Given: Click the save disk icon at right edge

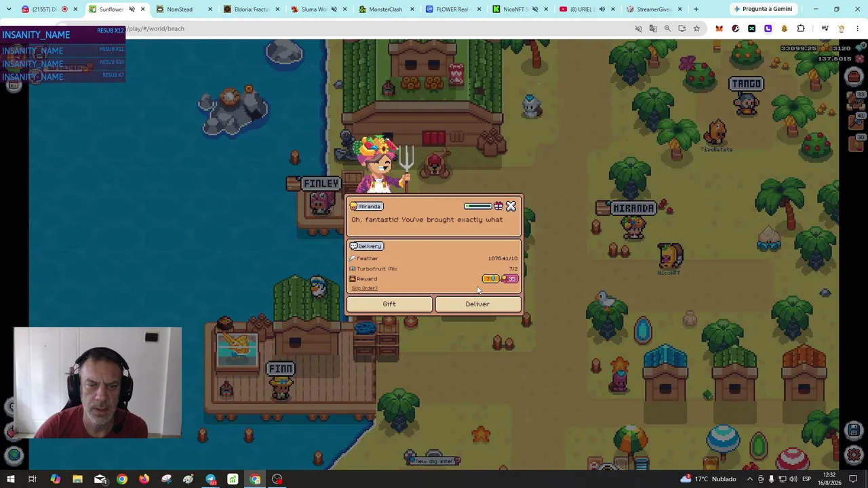Looking at the screenshot, I should pos(854,430).
